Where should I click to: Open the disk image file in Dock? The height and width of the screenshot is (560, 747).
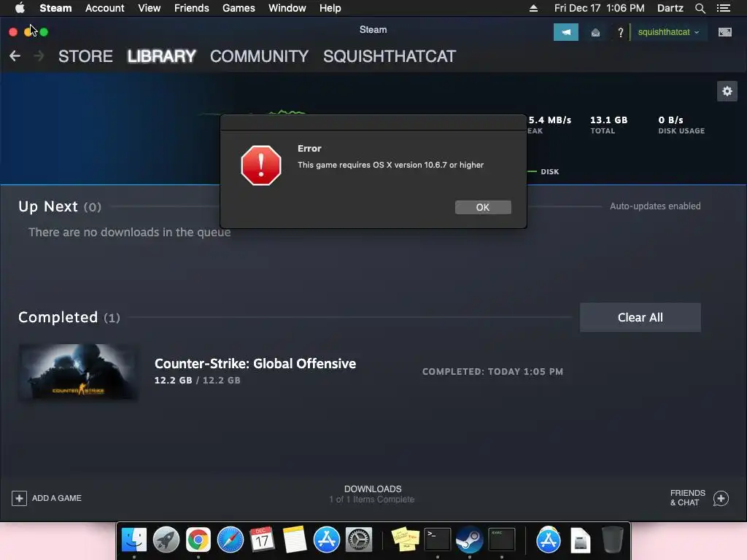(580, 540)
